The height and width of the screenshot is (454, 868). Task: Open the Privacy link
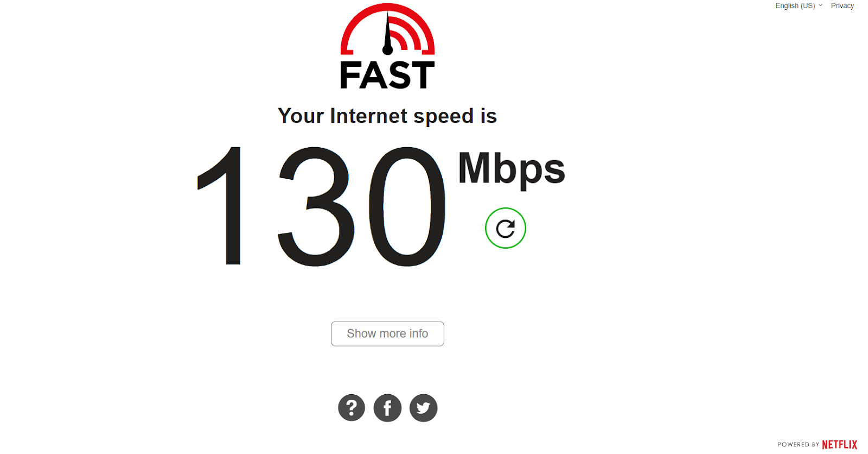point(842,5)
